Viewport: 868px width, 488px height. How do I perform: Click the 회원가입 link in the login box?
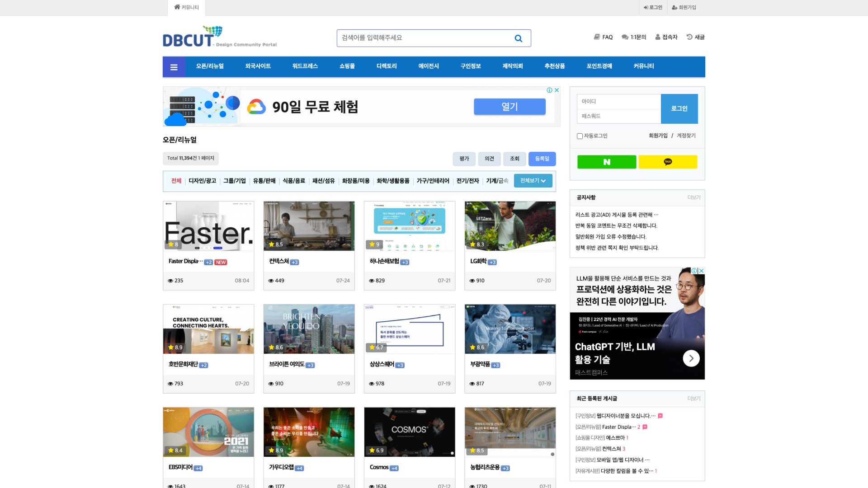point(658,136)
